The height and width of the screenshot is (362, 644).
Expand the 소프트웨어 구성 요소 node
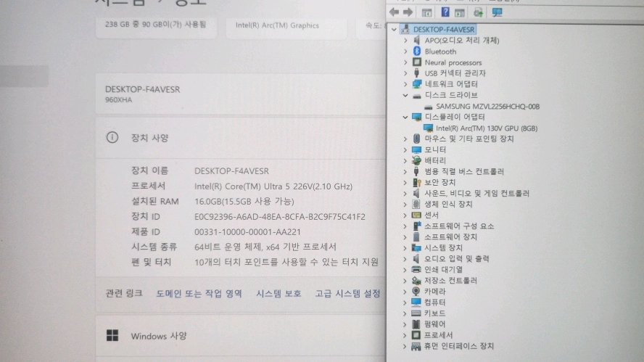[405, 226]
